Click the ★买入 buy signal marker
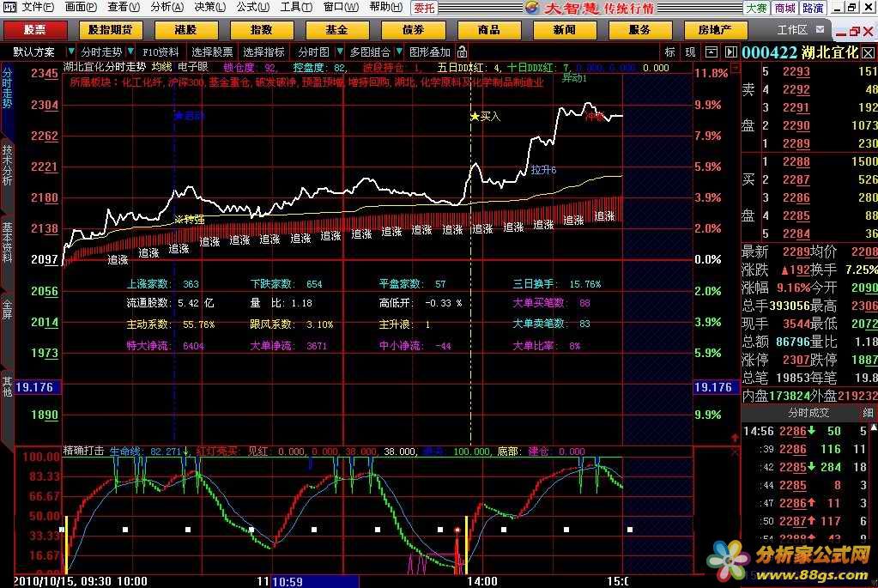This screenshot has width=878, height=588. click(485, 117)
